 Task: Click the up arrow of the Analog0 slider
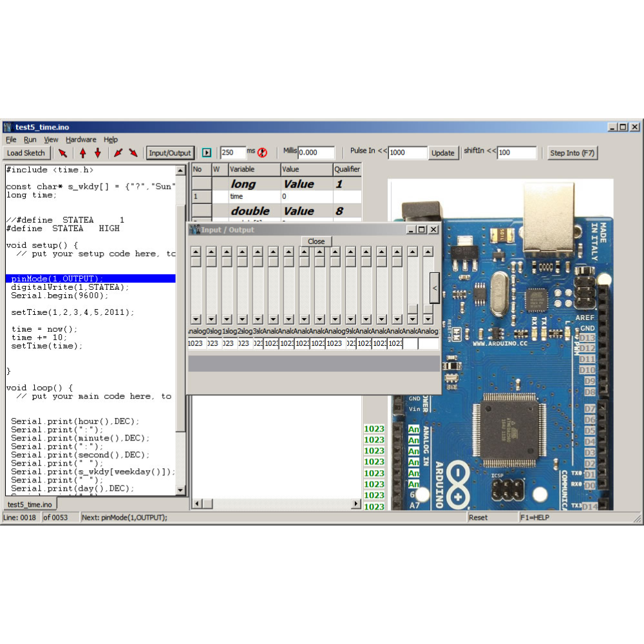(196, 252)
